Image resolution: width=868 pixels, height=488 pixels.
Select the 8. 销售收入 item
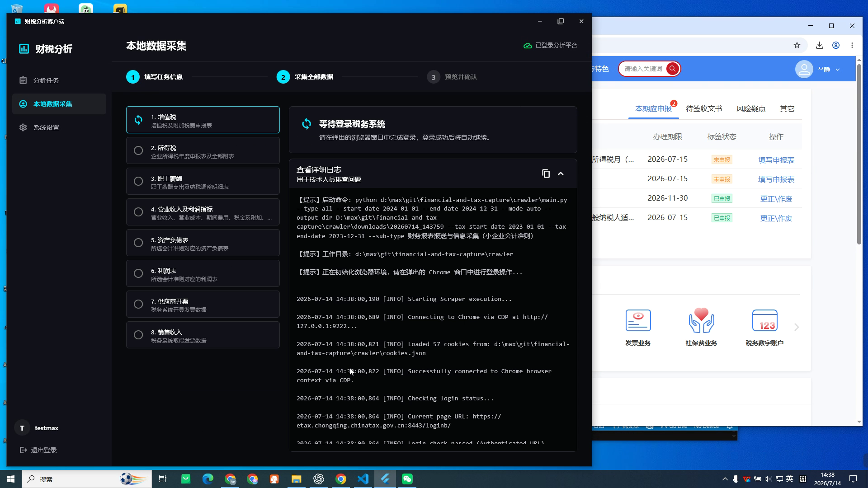[x=203, y=335]
